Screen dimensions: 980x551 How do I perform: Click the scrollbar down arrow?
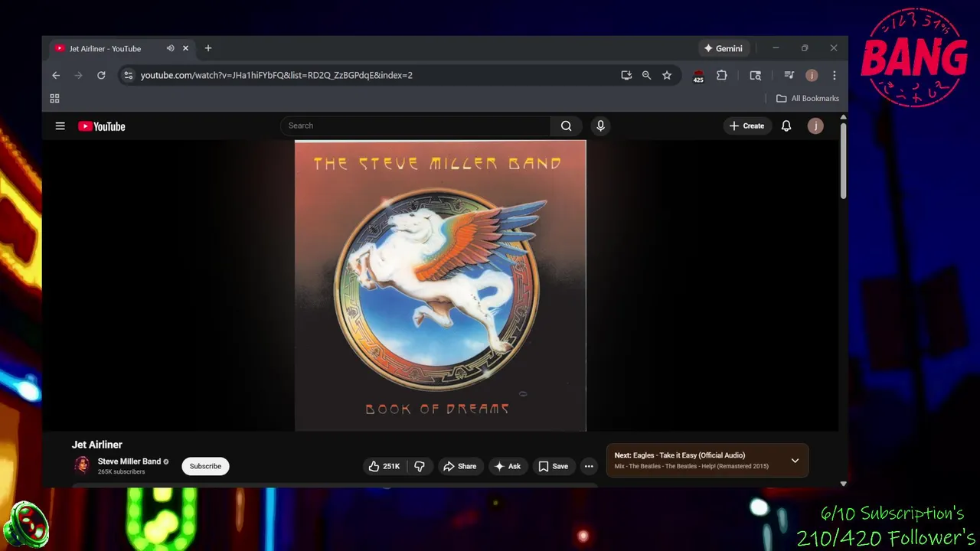(843, 484)
